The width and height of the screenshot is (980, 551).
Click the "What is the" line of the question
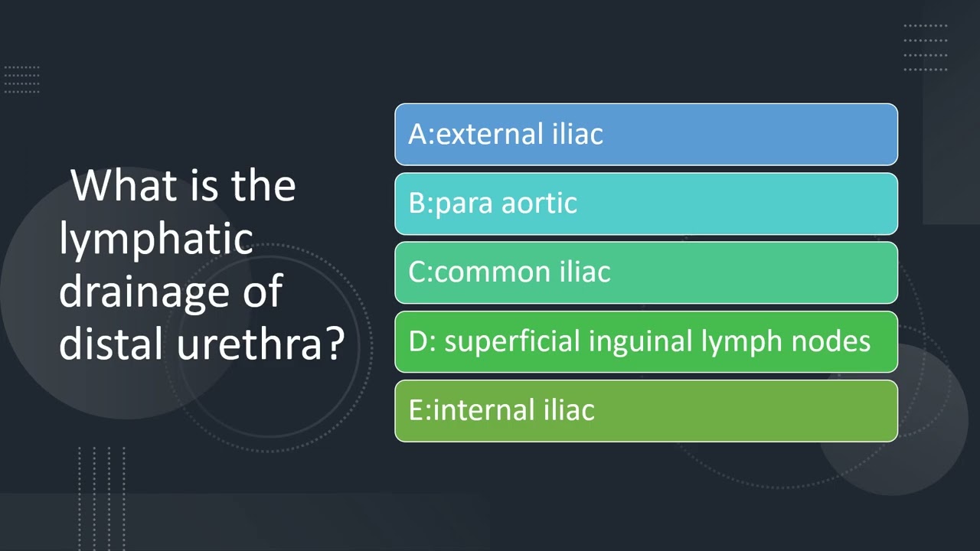tap(184, 186)
